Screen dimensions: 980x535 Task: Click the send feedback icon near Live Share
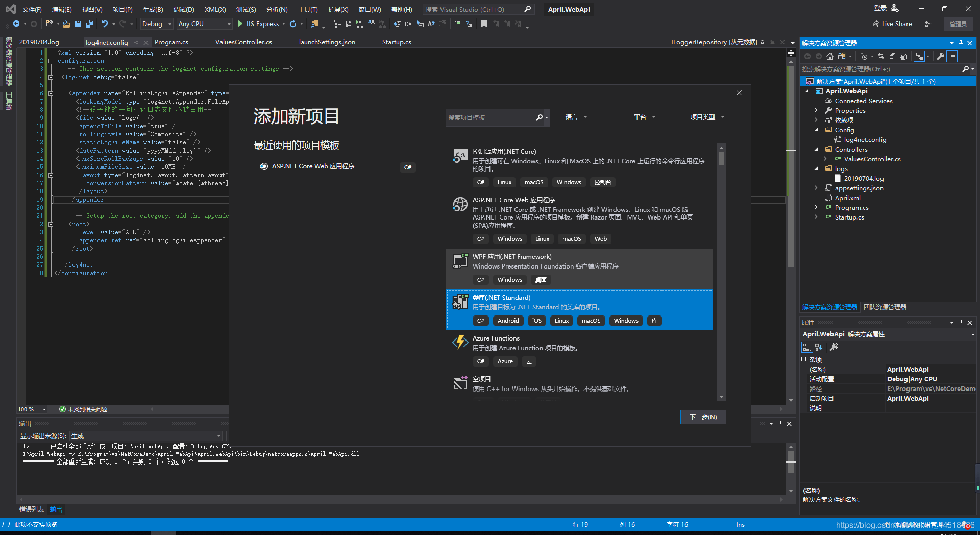(928, 24)
